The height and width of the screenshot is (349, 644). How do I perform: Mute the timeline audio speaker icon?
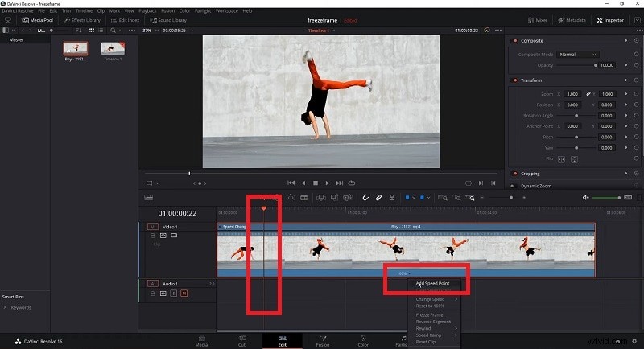(x=586, y=198)
